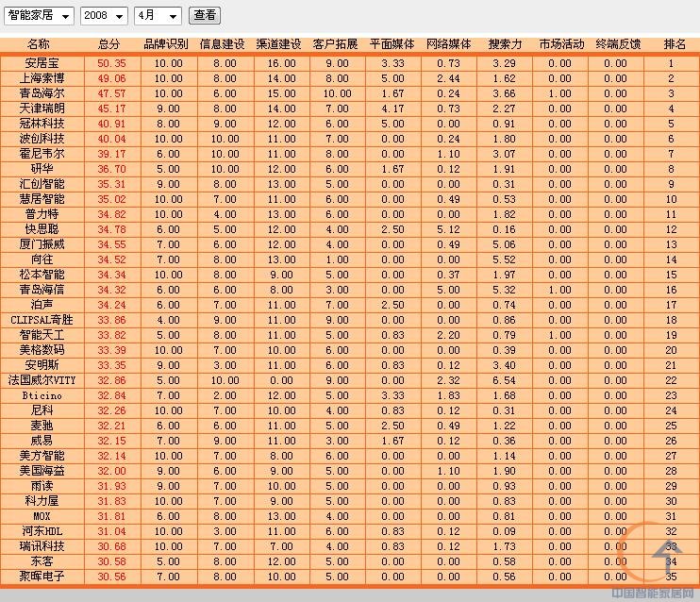Click 安居宝's total score 50.35
Screen dimensions: 700x602
[110, 63]
